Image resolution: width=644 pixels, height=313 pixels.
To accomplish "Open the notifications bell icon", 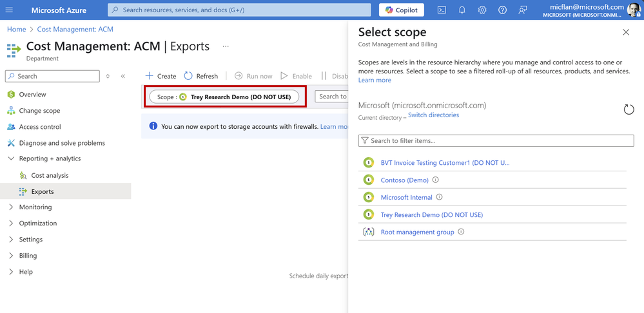I will tap(462, 10).
